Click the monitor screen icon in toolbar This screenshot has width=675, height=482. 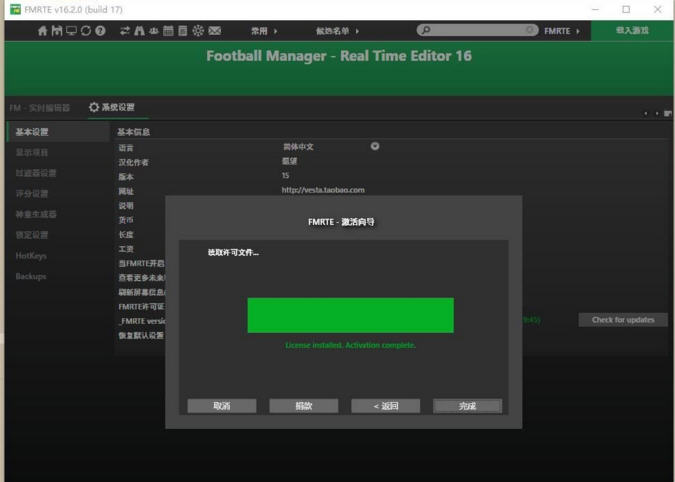(71, 31)
